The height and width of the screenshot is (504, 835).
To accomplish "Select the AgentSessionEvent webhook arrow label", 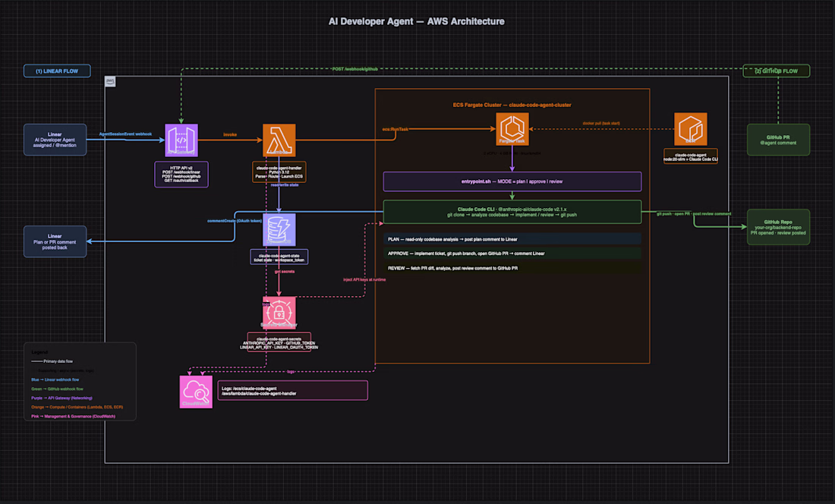I will [x=125, y=134].
